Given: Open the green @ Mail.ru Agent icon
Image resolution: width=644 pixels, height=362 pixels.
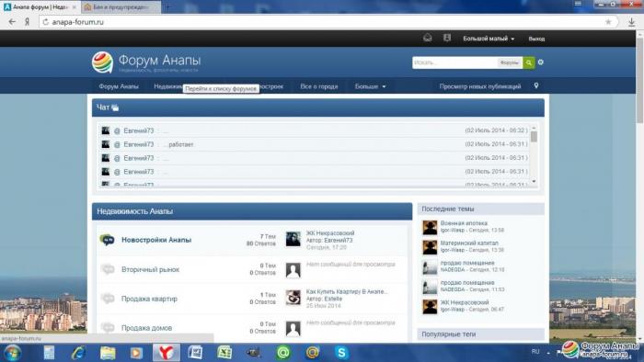Looking at the screenshot, I should pos(283,353).
